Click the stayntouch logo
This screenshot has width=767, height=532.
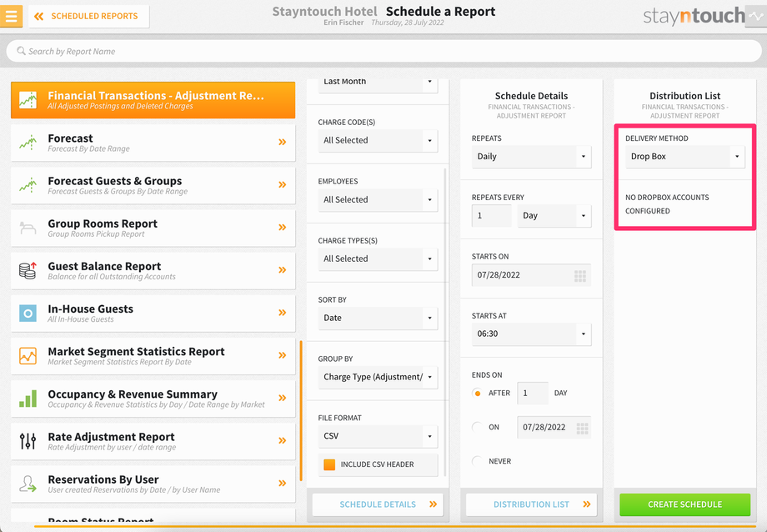694,16
